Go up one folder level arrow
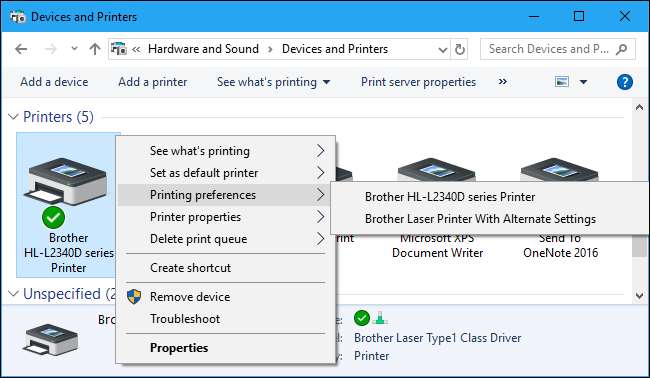The image size is (650, 378). pyautogui.click(x=95, y=49)
